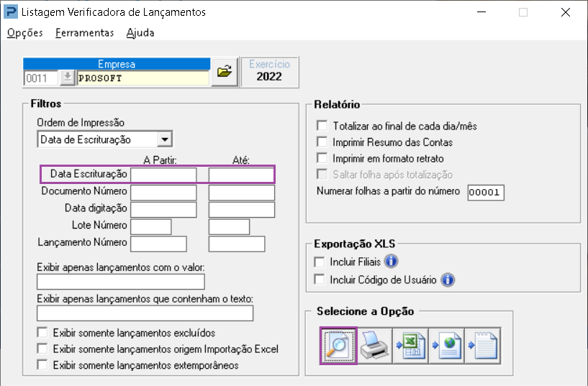Toggle Saltar folha após totalização checkbox

click(x=322, y=174)
